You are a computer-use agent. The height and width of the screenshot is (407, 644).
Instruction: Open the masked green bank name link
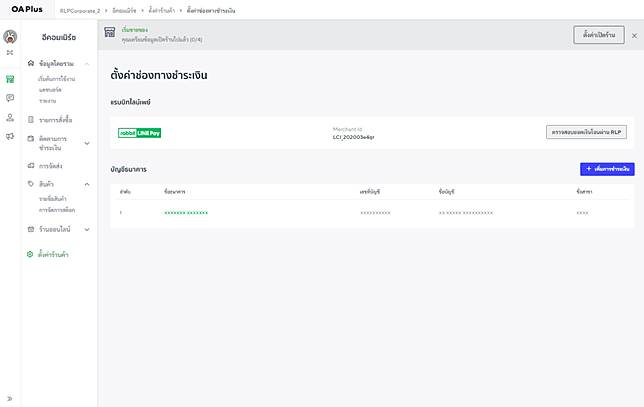pyautogui.click(x=186, y=213)
